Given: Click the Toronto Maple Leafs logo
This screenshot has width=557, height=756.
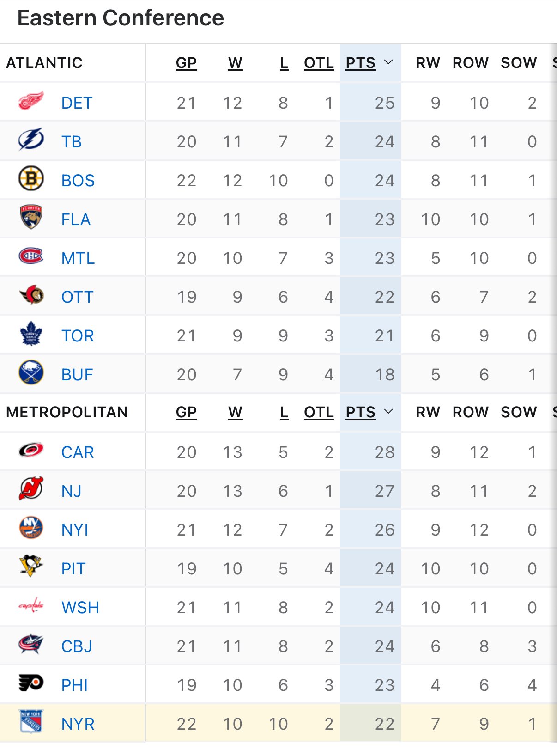Looking at the screenshot, I should tap(31, 335).
